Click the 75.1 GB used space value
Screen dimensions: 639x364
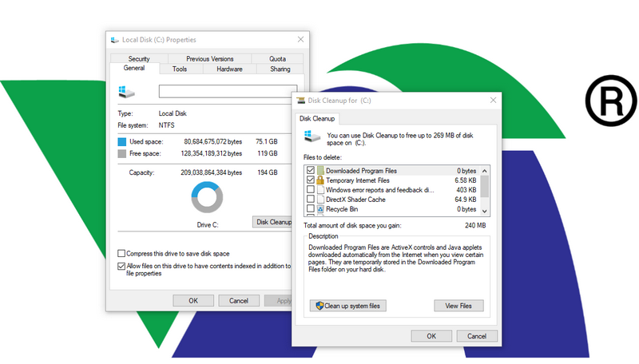tap(267, 142)
